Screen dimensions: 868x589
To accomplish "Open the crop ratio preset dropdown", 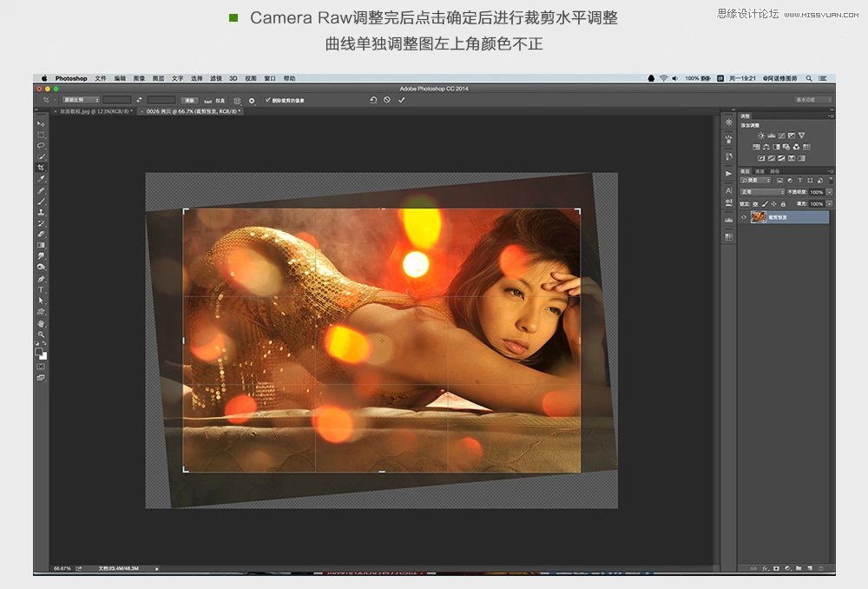I will 80,100.
